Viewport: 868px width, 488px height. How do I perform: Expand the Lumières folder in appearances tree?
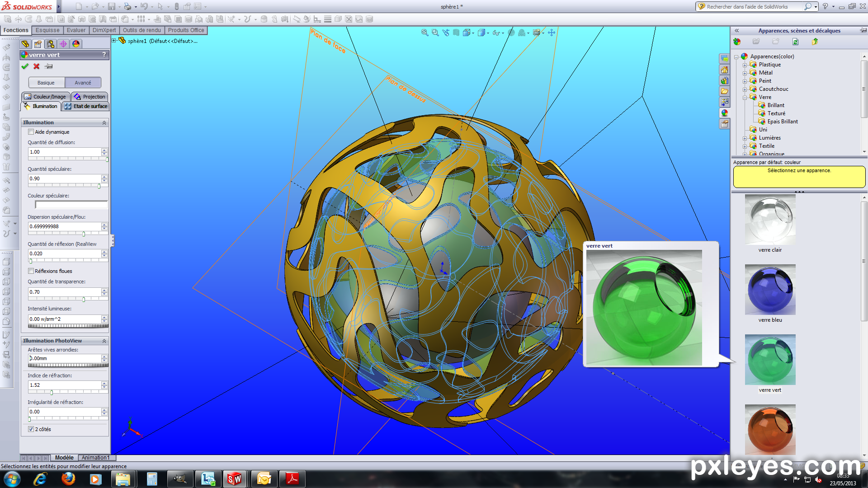point(745,138)
